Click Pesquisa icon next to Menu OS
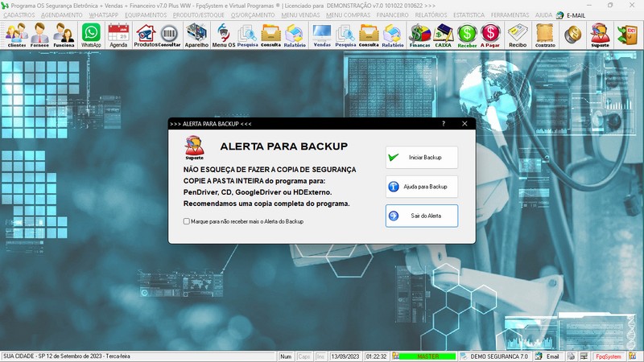The width and height of the screenshot is (644, 362). tap(247, 35)
